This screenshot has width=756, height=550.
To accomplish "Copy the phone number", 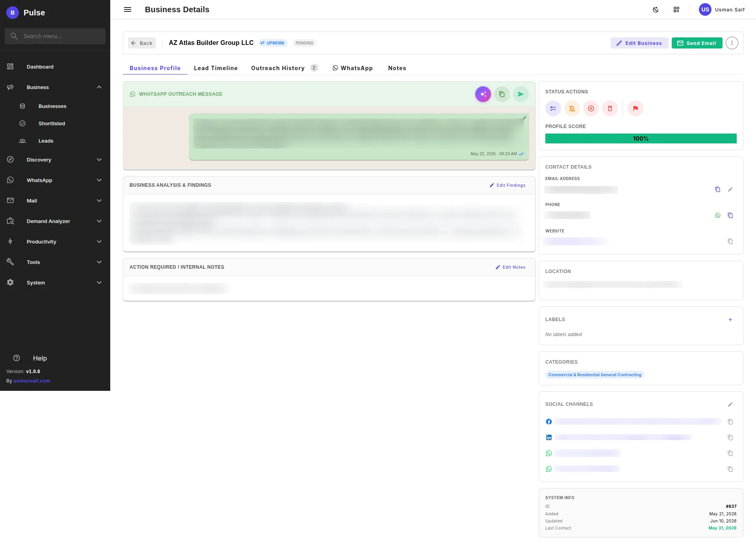I will (730, 216).
